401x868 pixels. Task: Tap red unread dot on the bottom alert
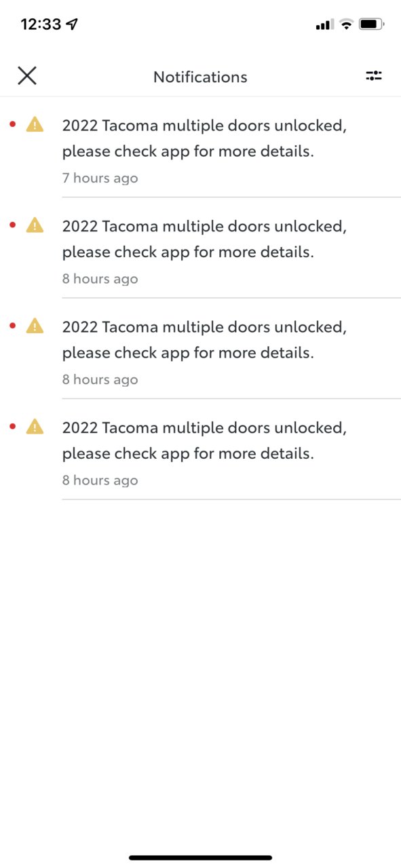pos(12,426)
